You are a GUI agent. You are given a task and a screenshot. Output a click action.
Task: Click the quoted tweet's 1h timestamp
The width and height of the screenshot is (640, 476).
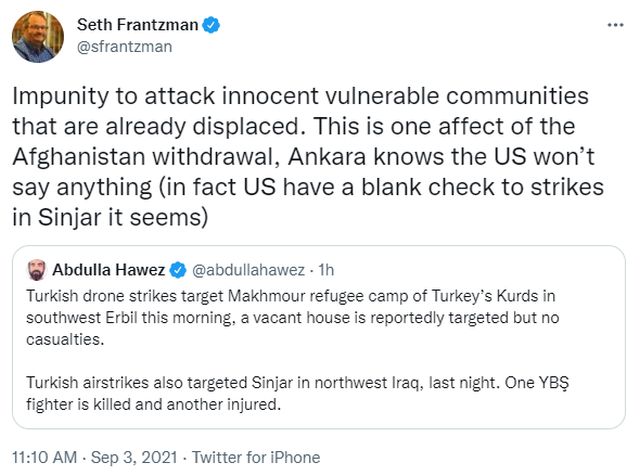click(x=325, y=268)
